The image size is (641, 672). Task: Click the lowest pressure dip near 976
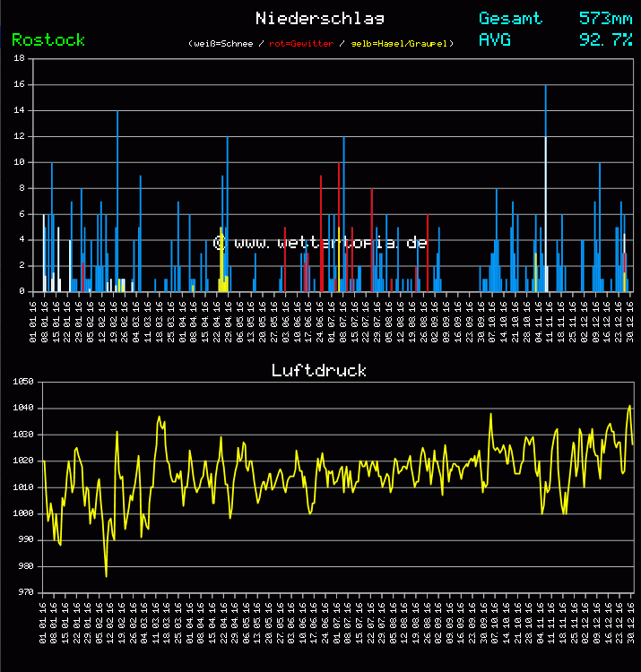click(107, 574)
